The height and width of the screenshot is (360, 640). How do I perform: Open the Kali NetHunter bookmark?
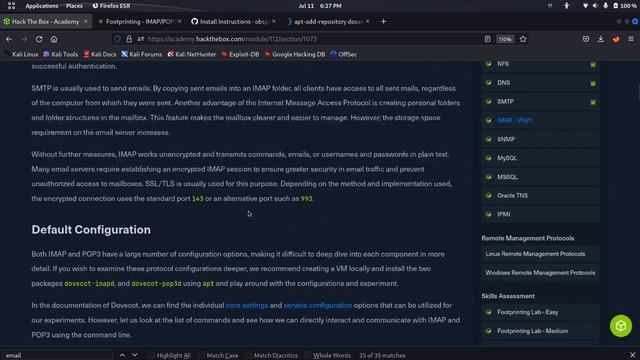click(x=191, y=54)
